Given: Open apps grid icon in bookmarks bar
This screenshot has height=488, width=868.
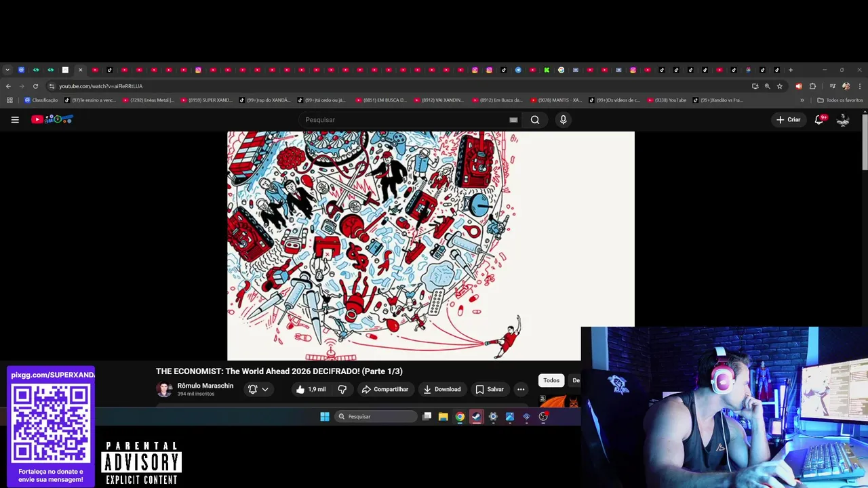Looking at the screenshot, I should (9, 100).
